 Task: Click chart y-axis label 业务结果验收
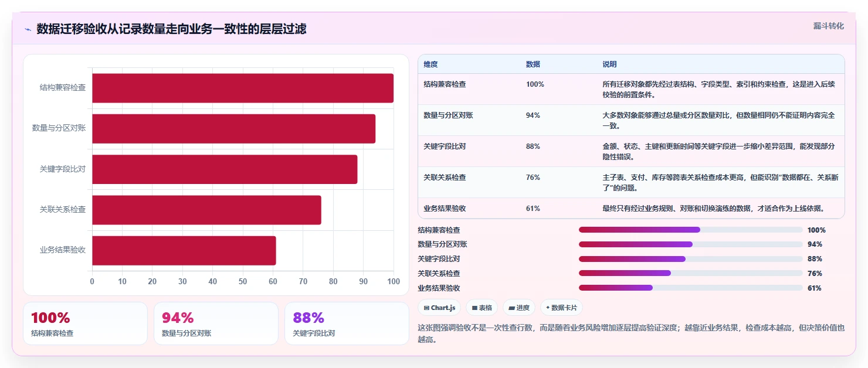pyautogui.click(x=63, y=250)
